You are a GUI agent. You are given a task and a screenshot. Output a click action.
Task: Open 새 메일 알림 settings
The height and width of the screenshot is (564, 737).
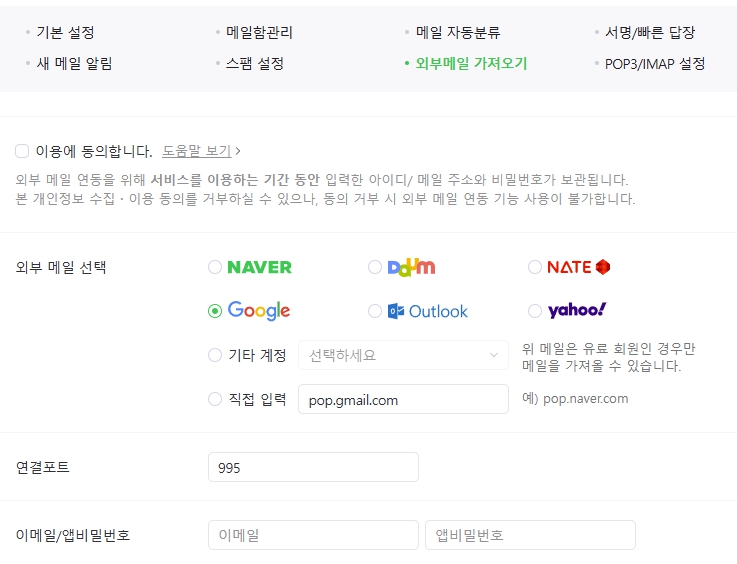coord(74,63)
